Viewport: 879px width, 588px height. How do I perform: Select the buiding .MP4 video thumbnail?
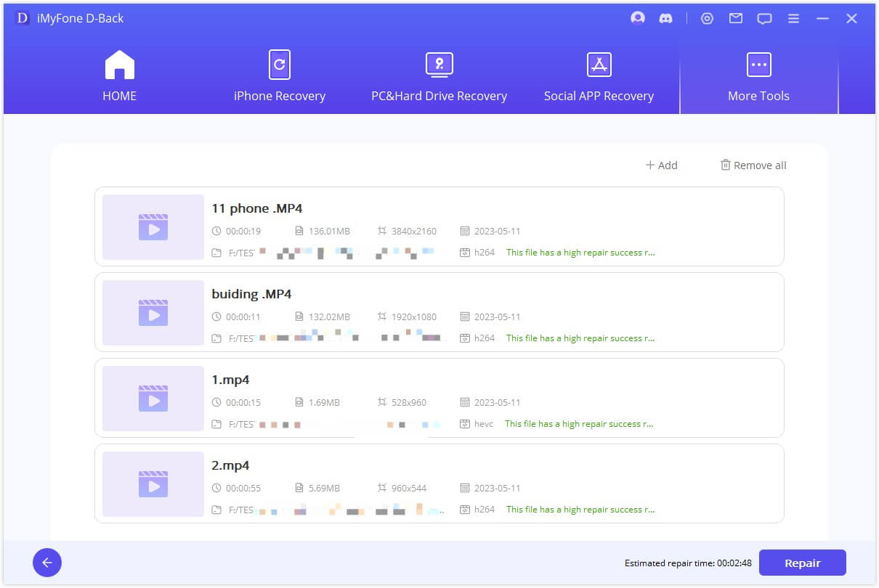pyautogui.click(x=153, y=312)
